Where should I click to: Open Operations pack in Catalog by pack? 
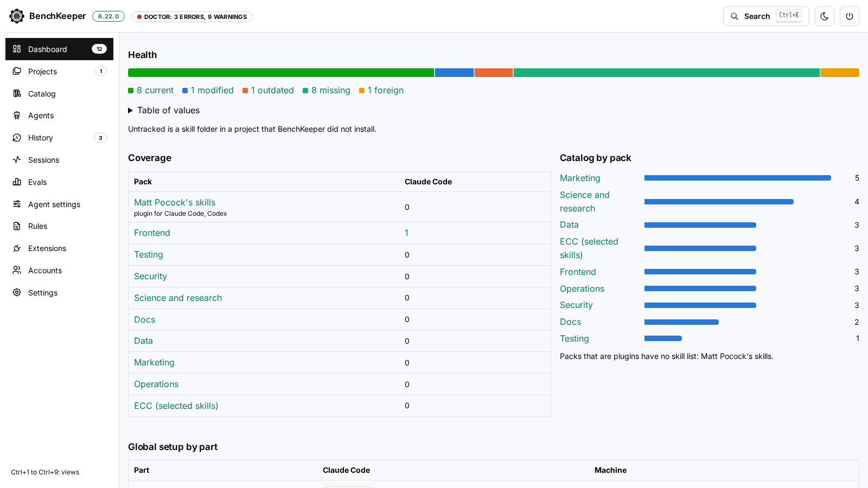click(582, 288)
